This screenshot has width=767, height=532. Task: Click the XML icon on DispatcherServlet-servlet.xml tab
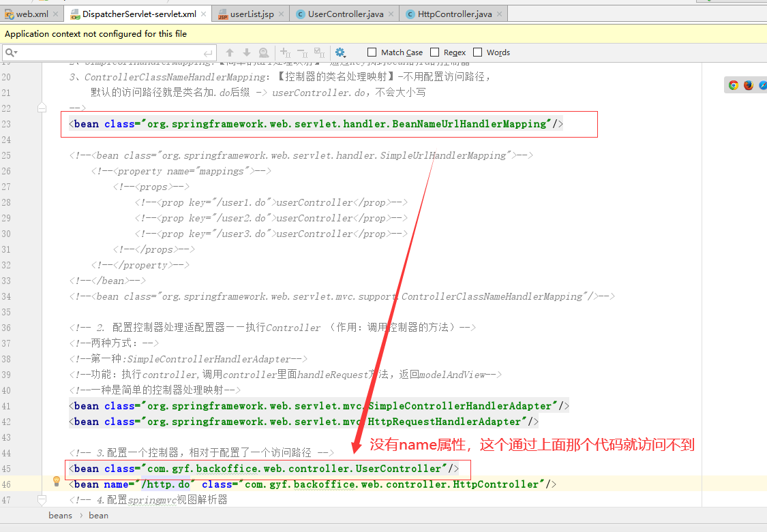click(x=75, y=15)
